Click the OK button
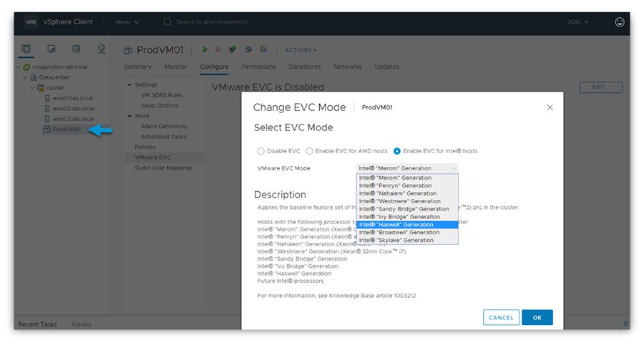 pos(537,317)
